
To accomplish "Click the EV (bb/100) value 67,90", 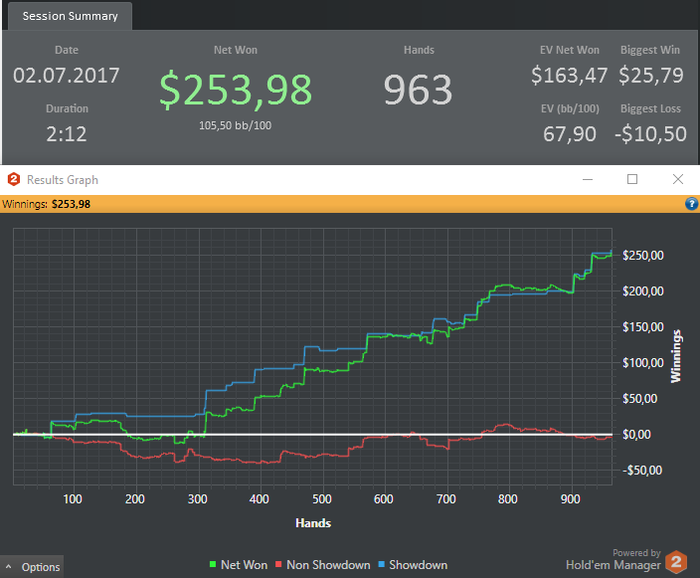I will click(x=570, y=134).
